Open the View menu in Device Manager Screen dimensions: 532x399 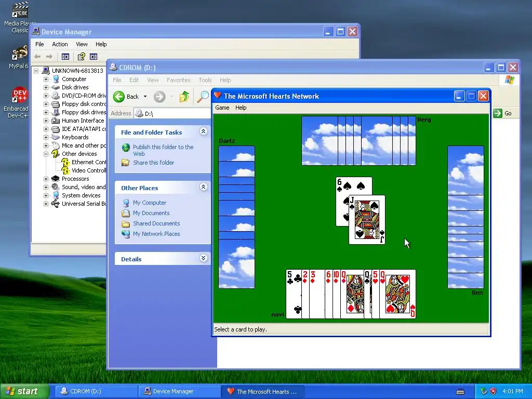(82, 44)
